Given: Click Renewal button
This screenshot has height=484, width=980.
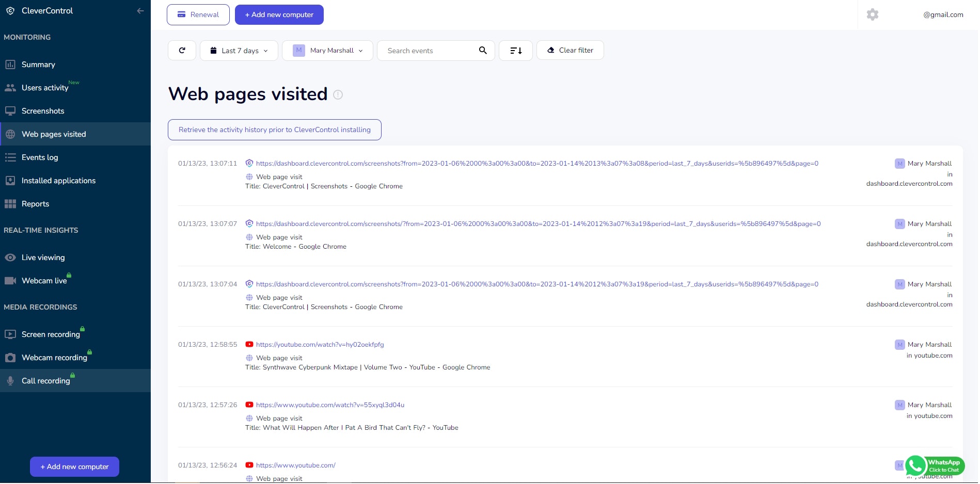Looking at the screenshot, I should pos(198,15).
